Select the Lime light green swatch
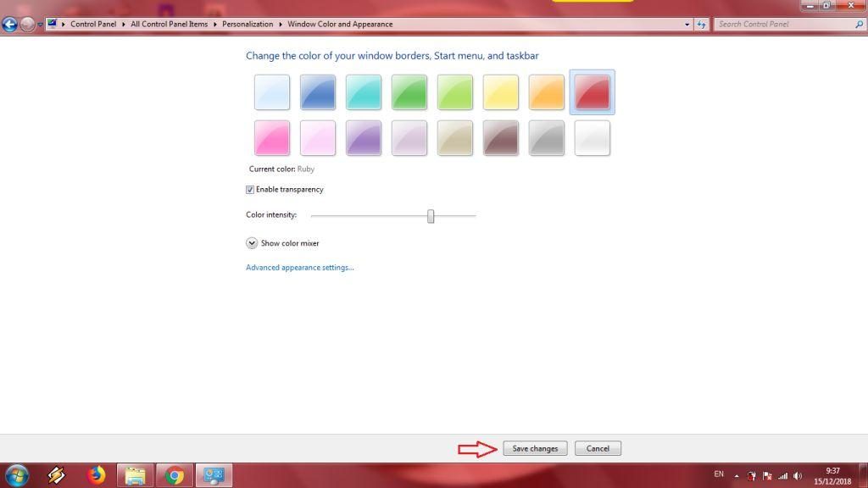 click(455, 91)
